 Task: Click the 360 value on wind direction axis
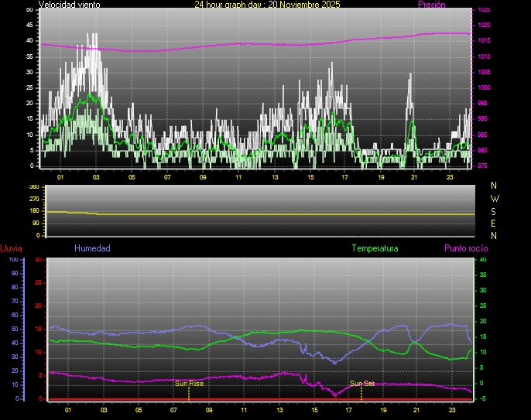coord(33,187)
